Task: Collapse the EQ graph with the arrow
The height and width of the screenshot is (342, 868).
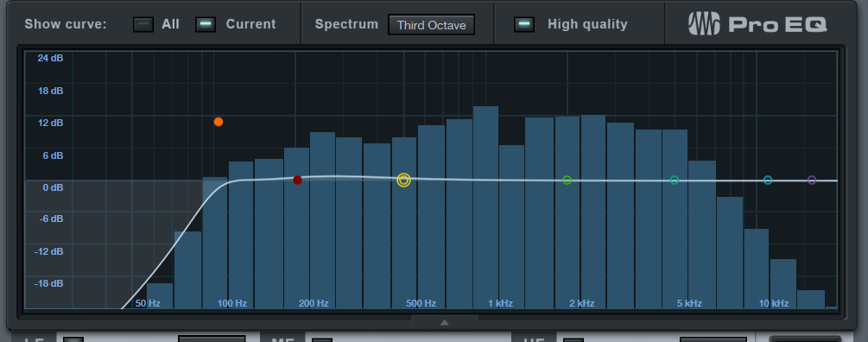Action: coord(445,322)
